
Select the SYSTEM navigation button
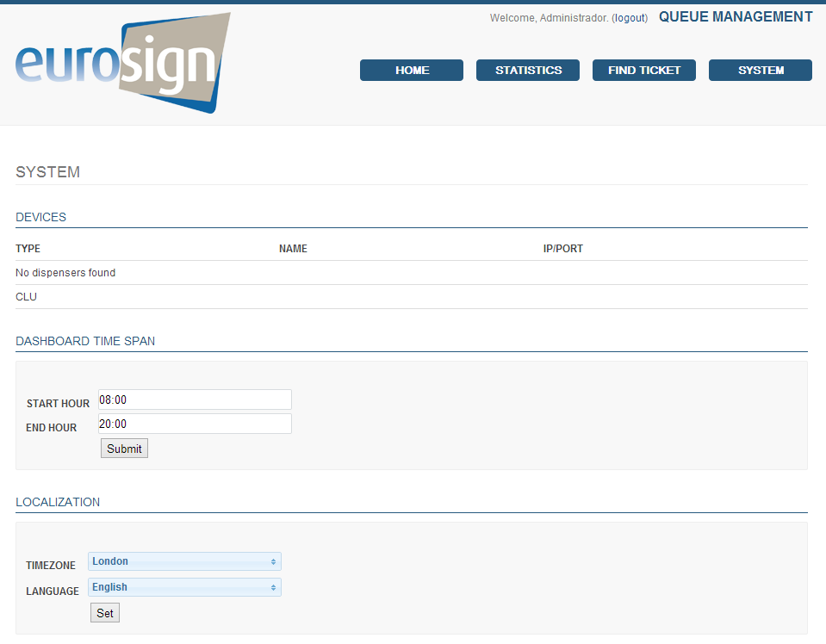coord(761,71)
